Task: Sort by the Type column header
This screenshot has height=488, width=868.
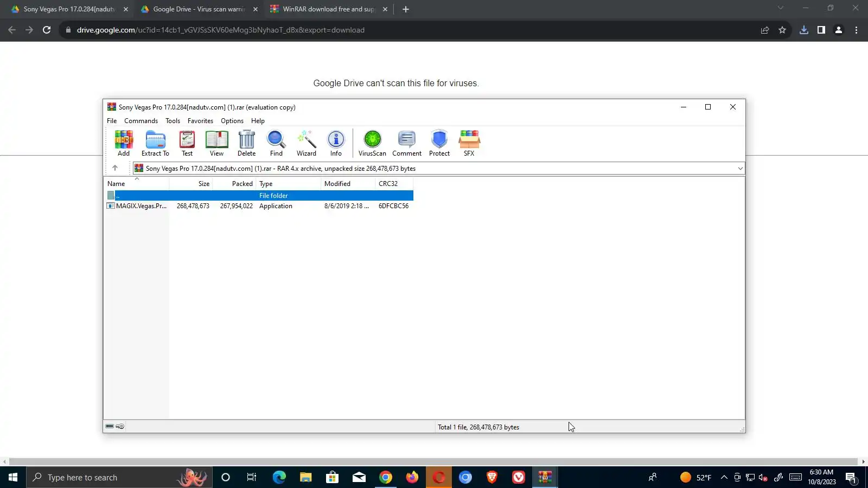Action: pos(289,184)
